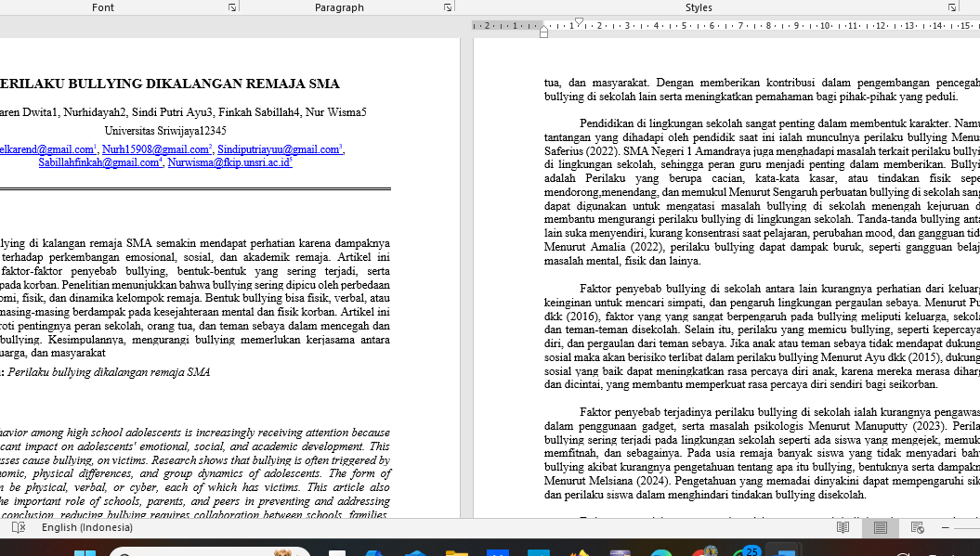
Task: Open the Sindiputriayuu@gmail.com email link
Action: 278,149
